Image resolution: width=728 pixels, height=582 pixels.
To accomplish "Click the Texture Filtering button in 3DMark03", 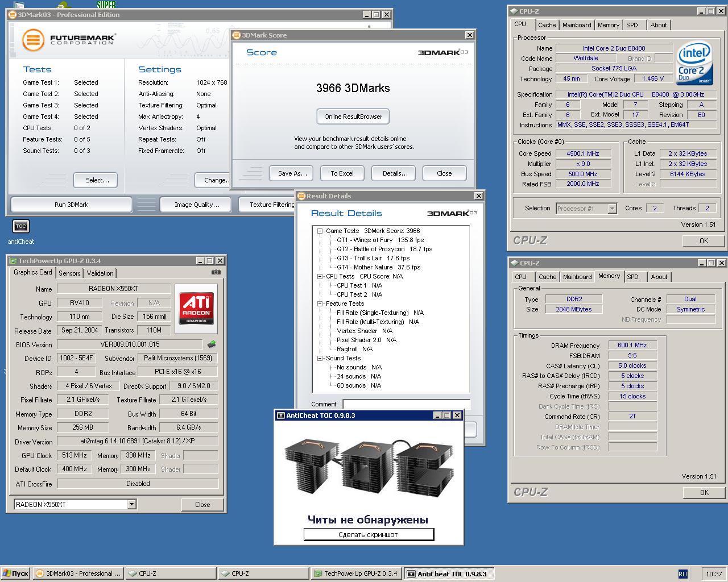I will coord(267,205).
